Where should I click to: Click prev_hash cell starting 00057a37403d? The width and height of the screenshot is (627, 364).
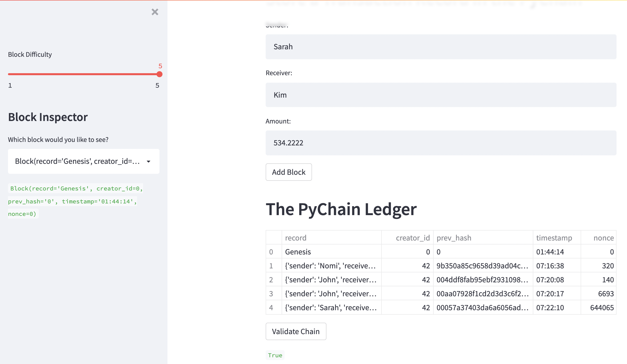[x=483, y=307]
